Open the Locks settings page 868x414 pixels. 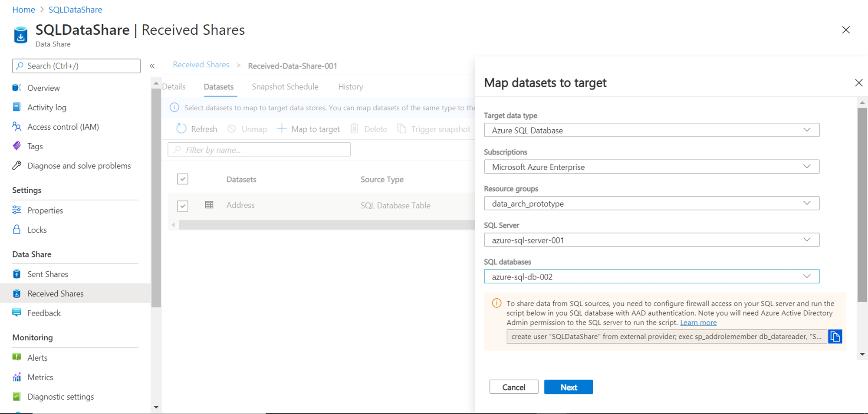(x=37, y=230)
